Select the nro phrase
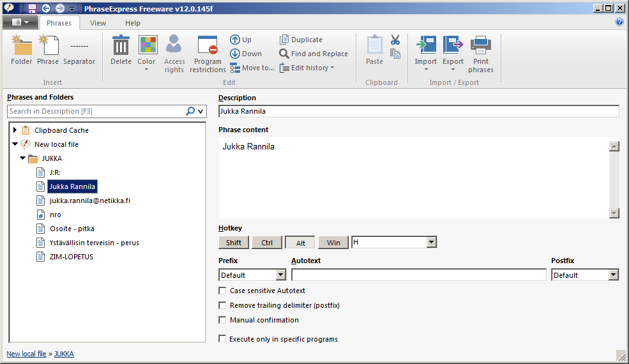The image size is (629, 364). (56, 215)
